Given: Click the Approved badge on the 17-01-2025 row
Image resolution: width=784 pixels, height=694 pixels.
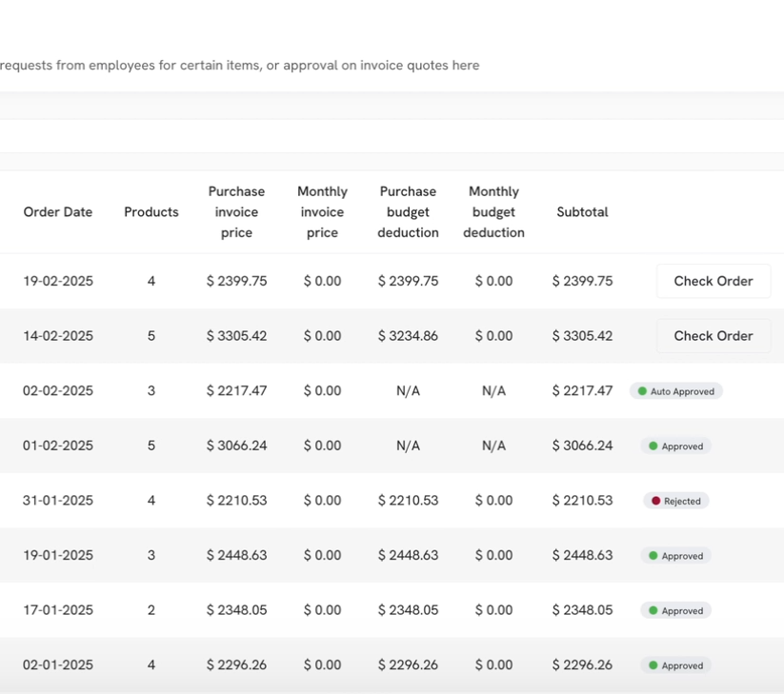Looking at the screenshot, I should click(675, 611).
